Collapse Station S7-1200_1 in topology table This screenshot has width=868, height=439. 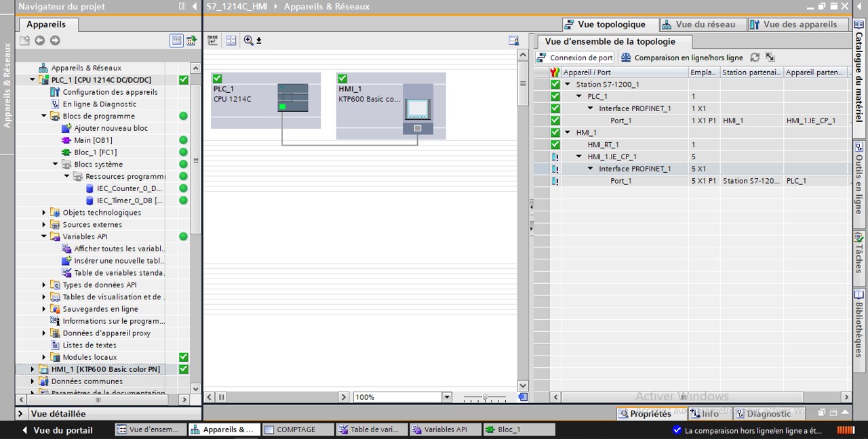click(x=568, y=85)
